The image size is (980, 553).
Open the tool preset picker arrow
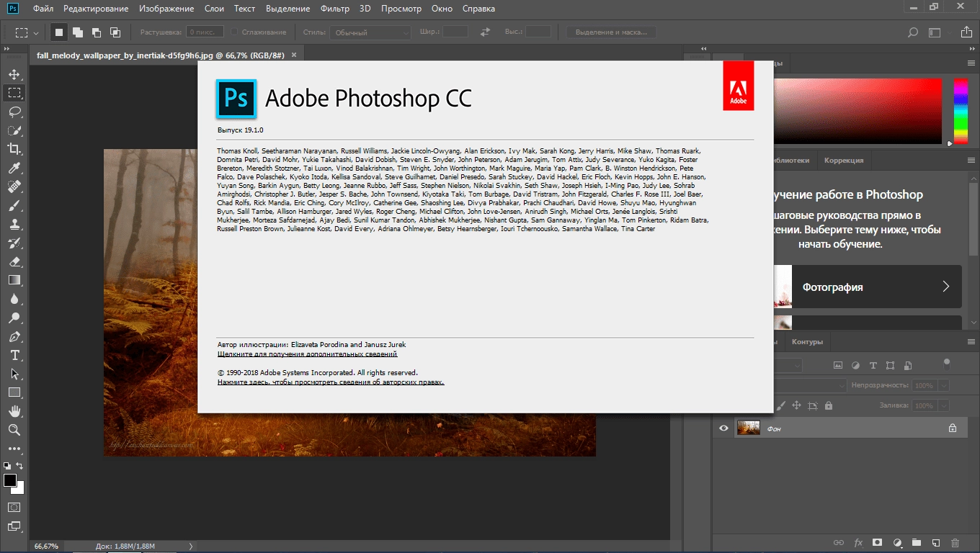(37, 32)
